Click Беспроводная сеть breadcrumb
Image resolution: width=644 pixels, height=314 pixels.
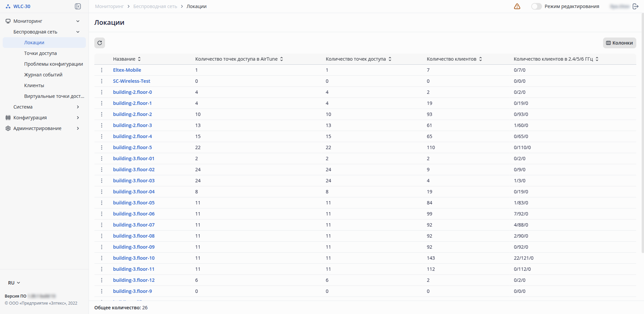(x=155, y=6)
